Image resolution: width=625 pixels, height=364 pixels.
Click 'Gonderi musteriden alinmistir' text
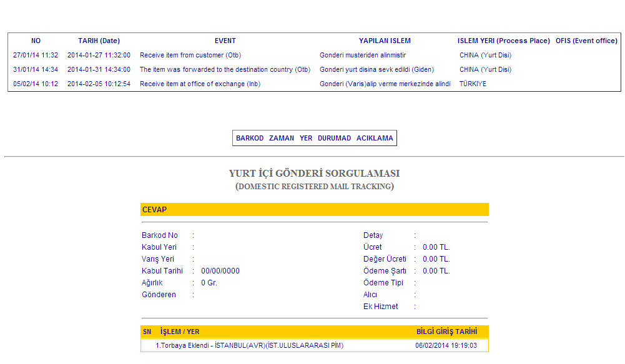tap(363, 55)
